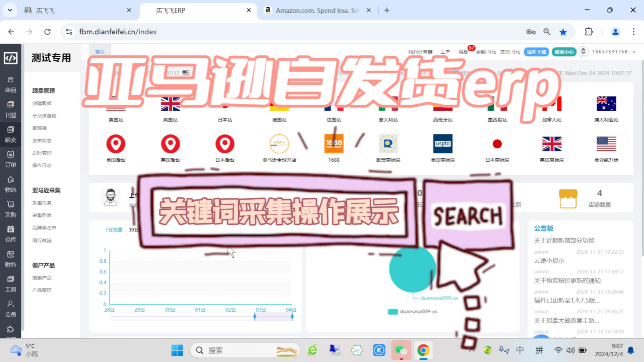Open the 采购 sidebar section

10,209
